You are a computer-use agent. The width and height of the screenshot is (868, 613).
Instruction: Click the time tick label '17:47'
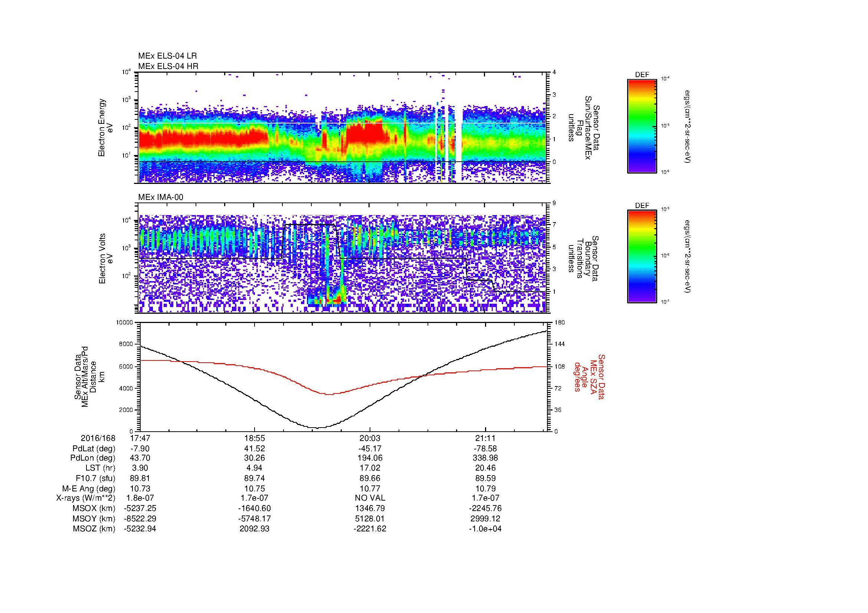pyautogui.click(x=140, y=438)
